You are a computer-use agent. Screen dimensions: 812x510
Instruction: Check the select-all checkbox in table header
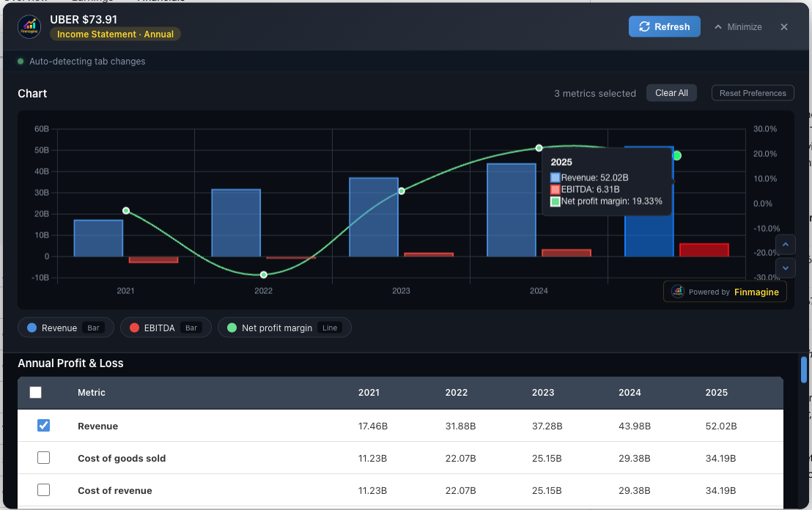(35, 393)
